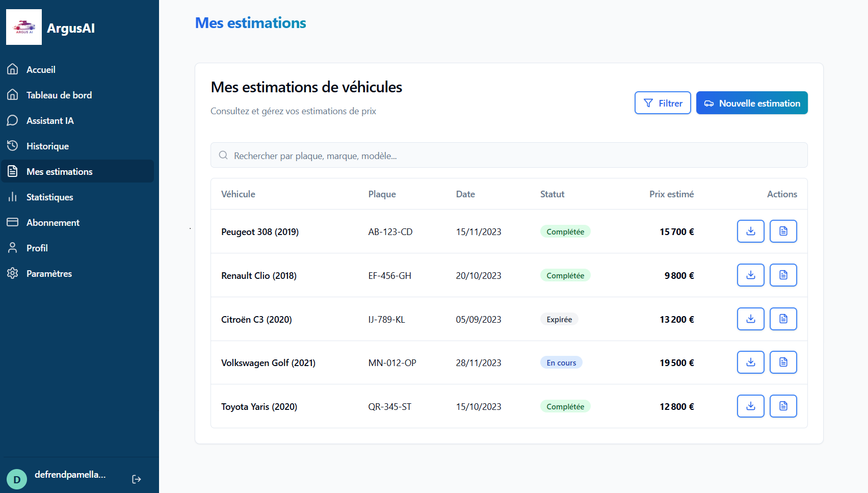The image size is (868, 493).
Task: Click the En cours status badge
Action: pos(561,362)
